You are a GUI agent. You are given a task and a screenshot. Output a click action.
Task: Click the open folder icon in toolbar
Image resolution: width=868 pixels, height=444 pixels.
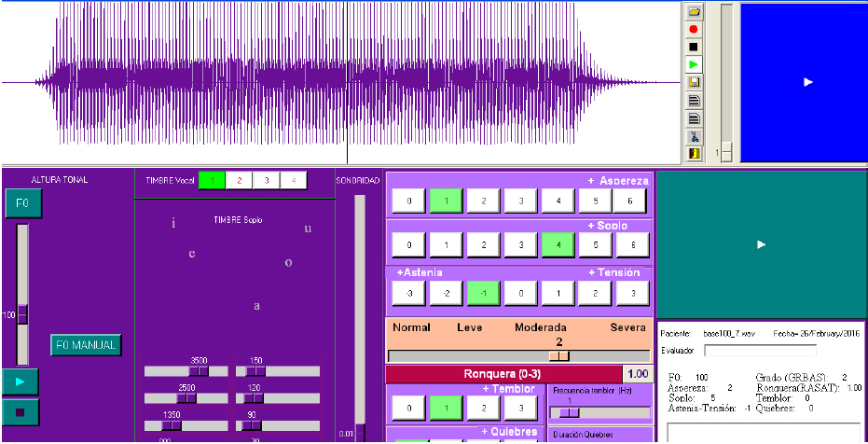point(694,12)
